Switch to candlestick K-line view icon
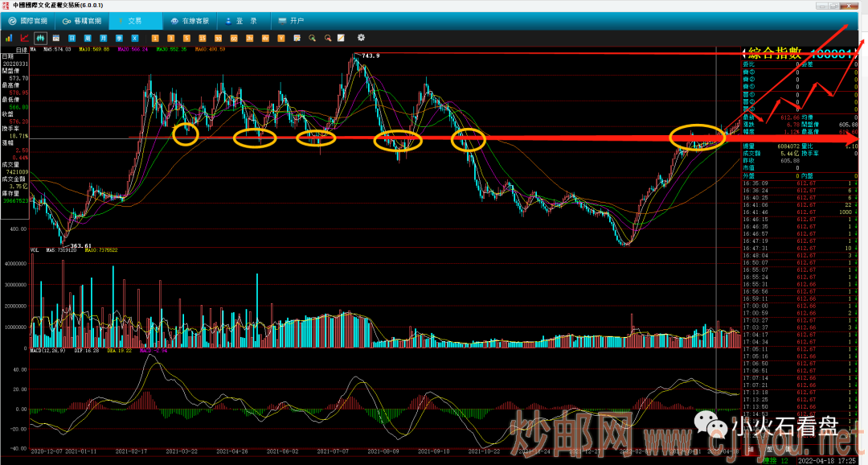This screenshot has height=465, width=868. tap(39, 38)
